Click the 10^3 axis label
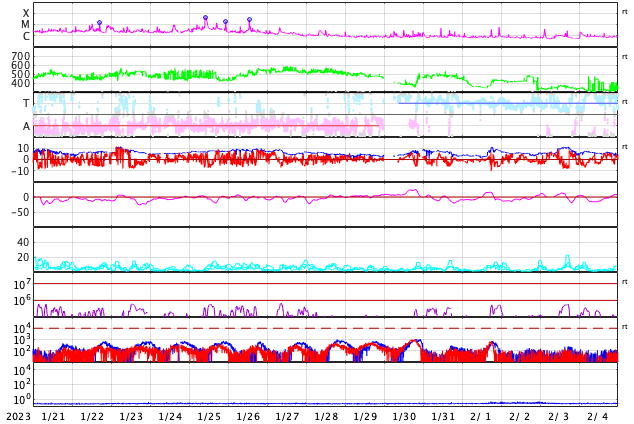 pyautogui.click(x=22, y=340)
